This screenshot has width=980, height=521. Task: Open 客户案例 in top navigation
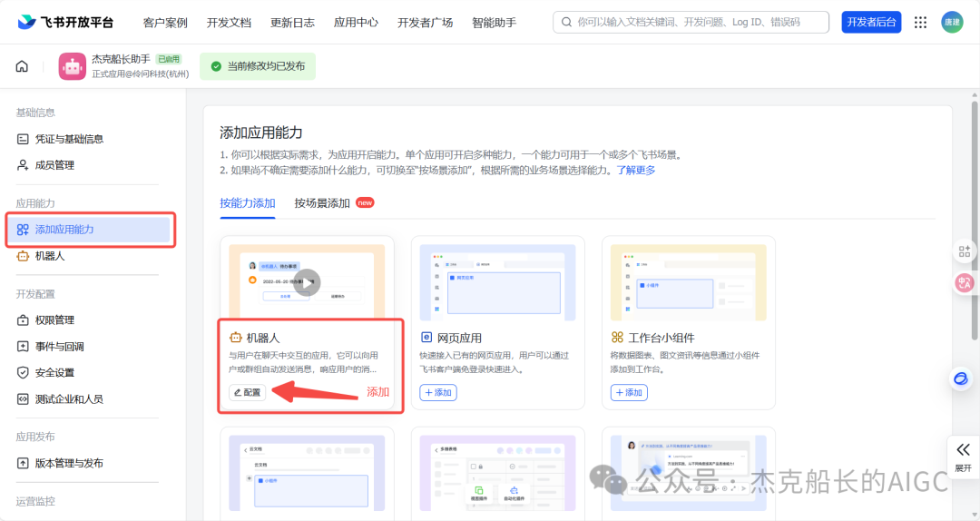coord(165,23)
